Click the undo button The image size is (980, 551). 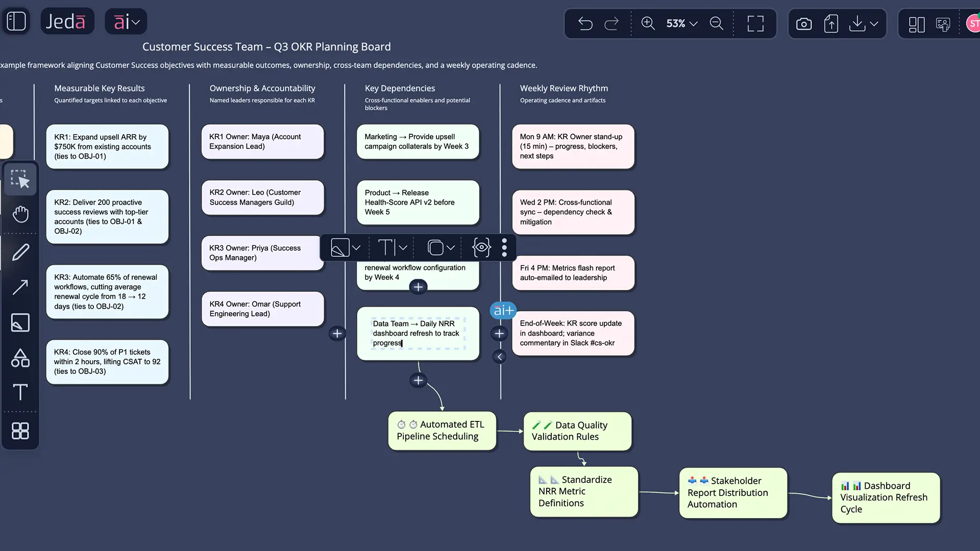pyautogui.click(x=585, y=23)
